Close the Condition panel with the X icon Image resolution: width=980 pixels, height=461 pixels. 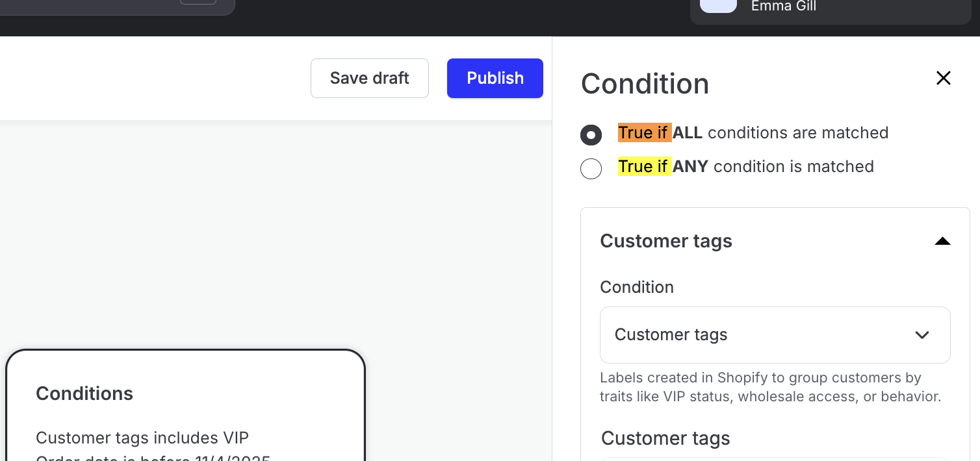tap(943, 79)
